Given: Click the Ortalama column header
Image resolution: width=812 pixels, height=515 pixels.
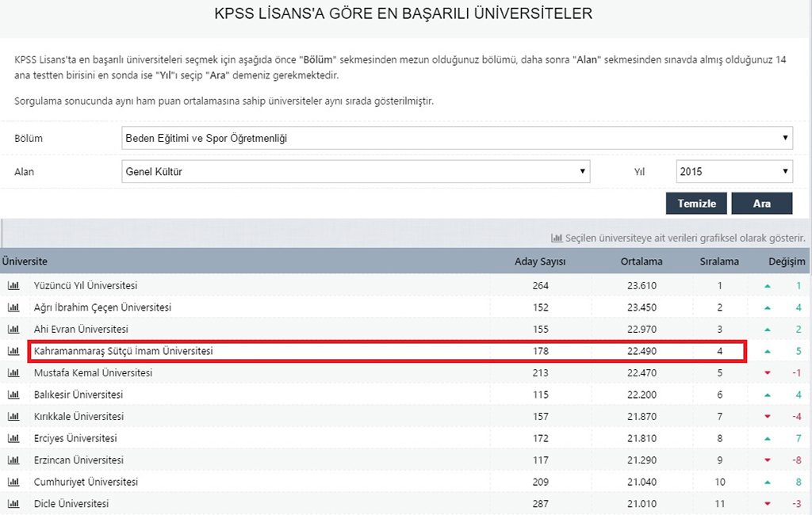Looking at the screenshot, I should 642,261.
